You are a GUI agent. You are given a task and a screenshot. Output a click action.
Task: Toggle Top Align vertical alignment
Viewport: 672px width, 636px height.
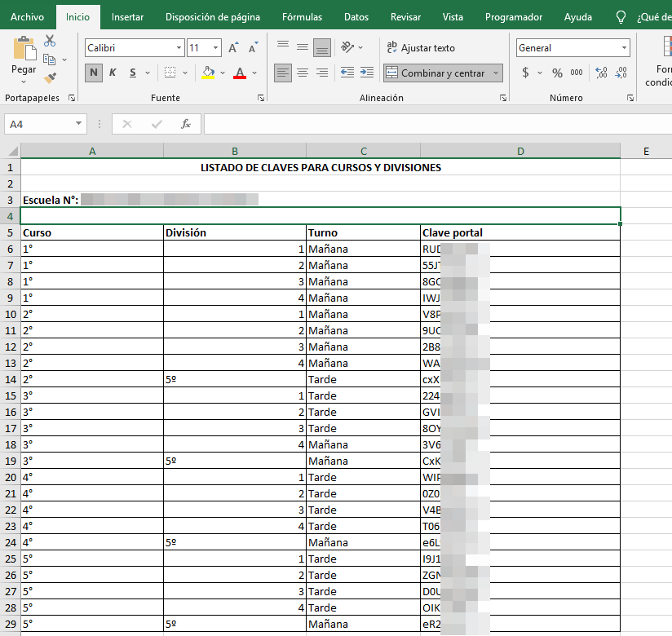click(x=282, y=46)
